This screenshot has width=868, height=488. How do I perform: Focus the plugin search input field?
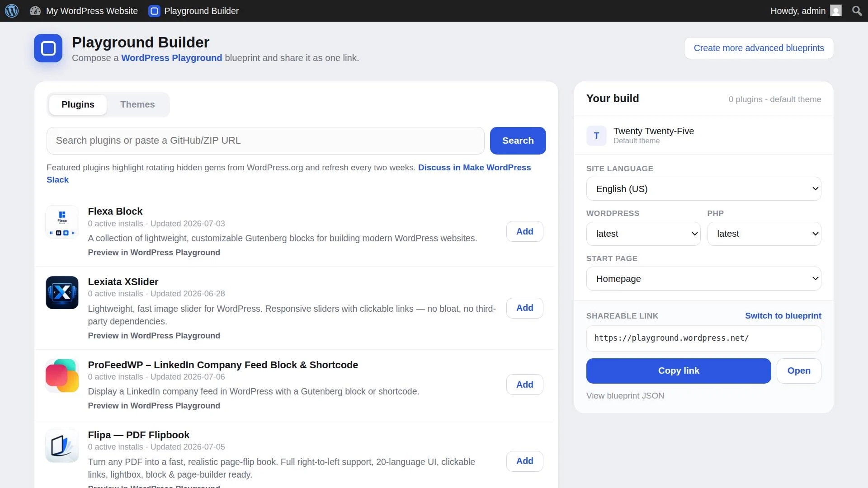click(x=265, y=141)
